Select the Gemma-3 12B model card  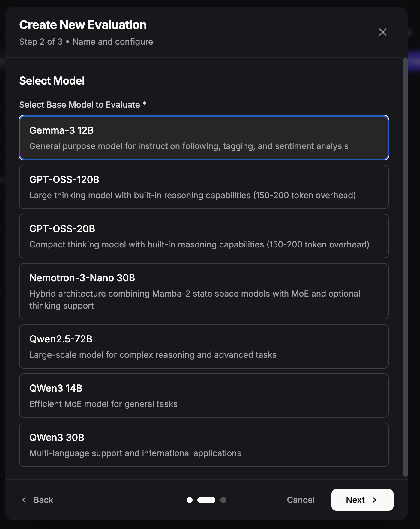204,138
